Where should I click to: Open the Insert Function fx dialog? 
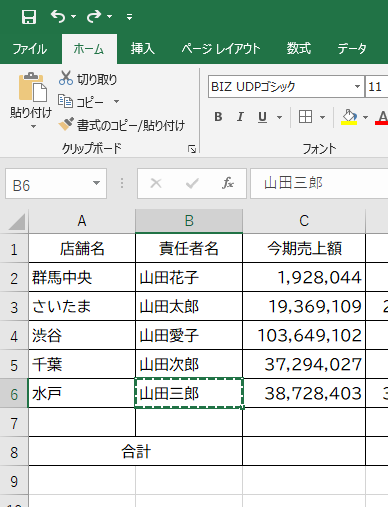(x=228, y=183)
